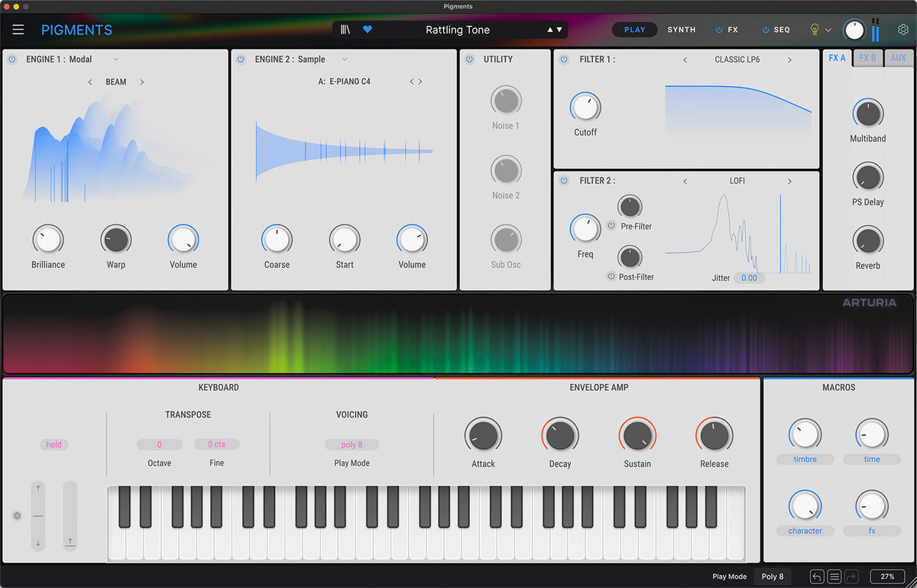This screenshot has height=588, width=917.
Task: Toggle the Utility engine power button
Action: (469, 59)
